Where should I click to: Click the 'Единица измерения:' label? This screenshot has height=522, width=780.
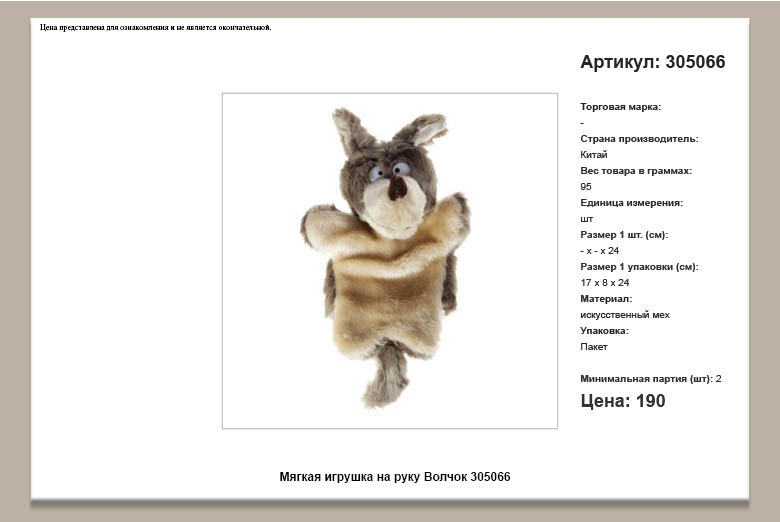(x=631, y=203)
